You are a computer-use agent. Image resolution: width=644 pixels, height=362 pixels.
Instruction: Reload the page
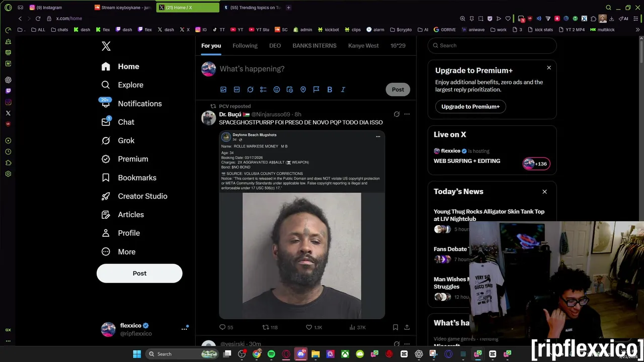pyautogui.click(x=38, y=19)
